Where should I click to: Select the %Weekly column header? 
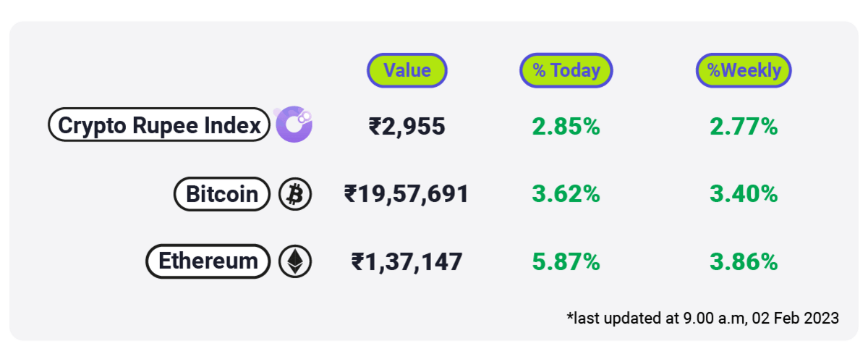744,70
